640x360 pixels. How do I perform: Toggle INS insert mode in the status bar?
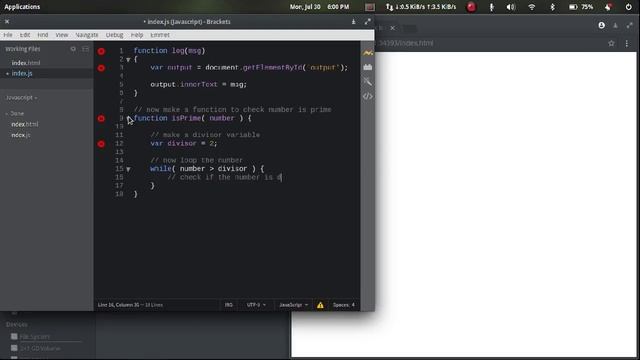229,305
